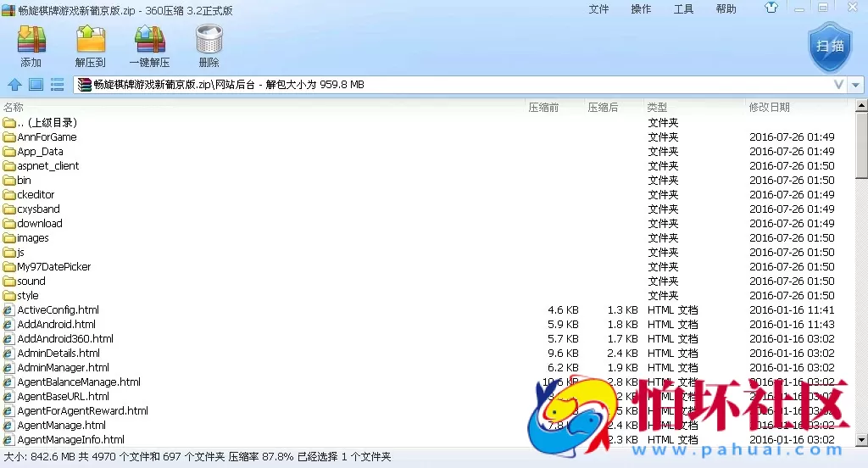Open the 帮助 menu

(726, 8)
